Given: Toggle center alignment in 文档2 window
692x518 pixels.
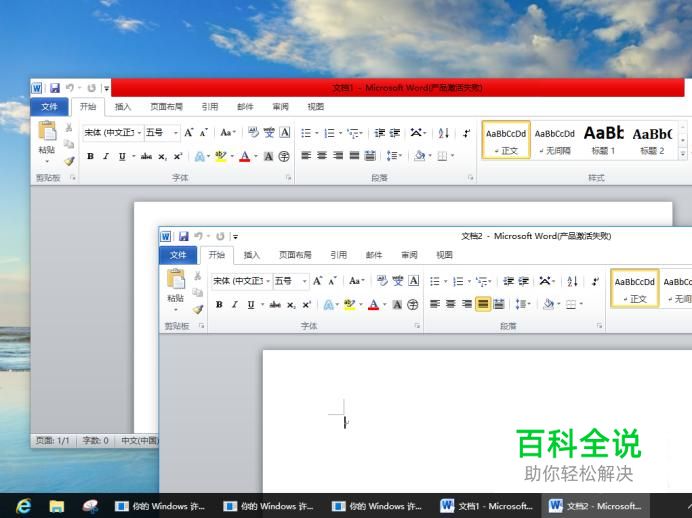Looking at the screenshot, I should [x=451, y=304].
